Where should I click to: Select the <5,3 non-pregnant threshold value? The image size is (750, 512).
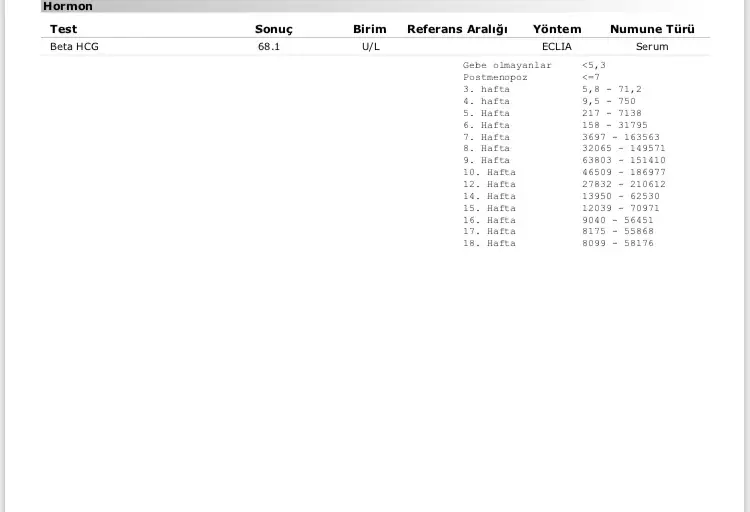[x=593, y=65]
